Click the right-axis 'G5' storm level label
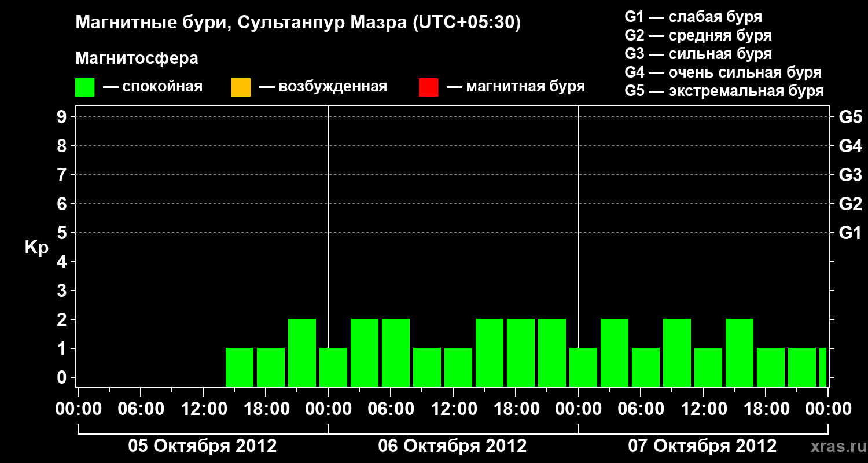 tap(851, 117)
